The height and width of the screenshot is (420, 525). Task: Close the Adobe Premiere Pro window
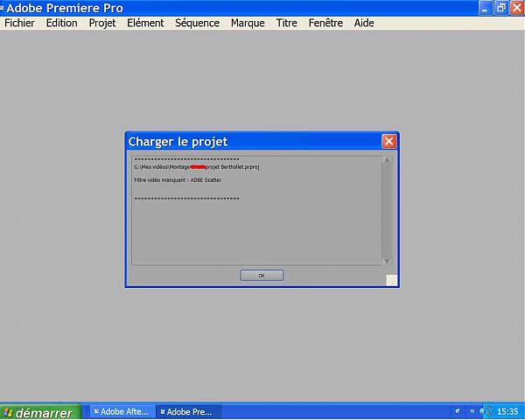[x=516, y=9]
